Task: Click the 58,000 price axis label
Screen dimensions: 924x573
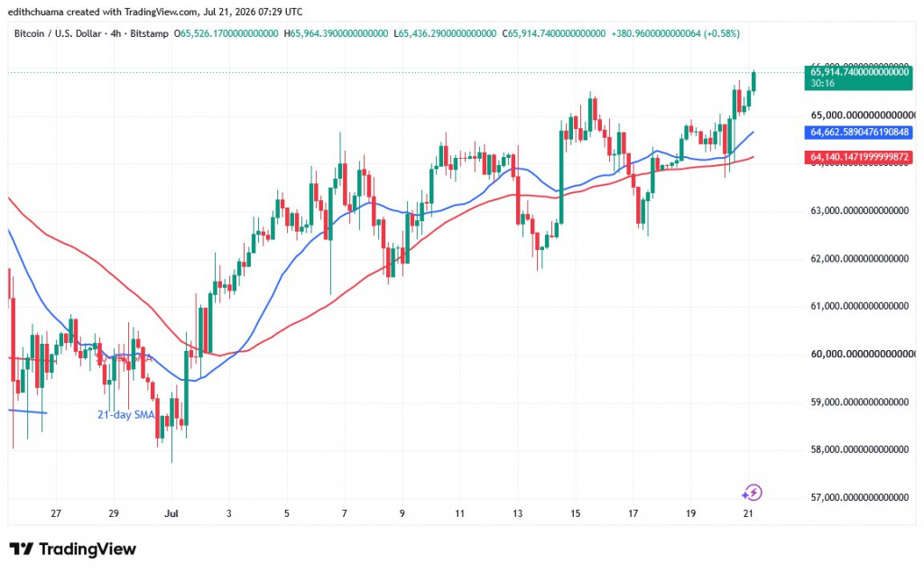Action: pyautogui.click(x=860, y=449)
